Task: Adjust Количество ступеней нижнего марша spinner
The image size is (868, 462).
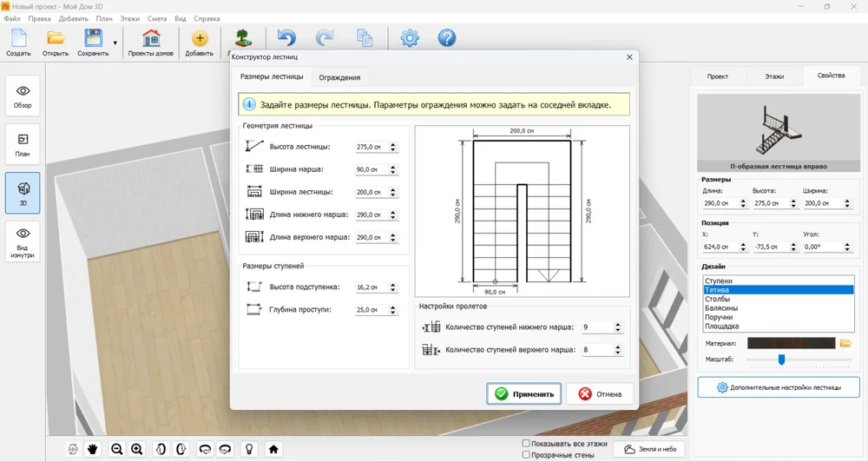Action: tap(618, 327)
